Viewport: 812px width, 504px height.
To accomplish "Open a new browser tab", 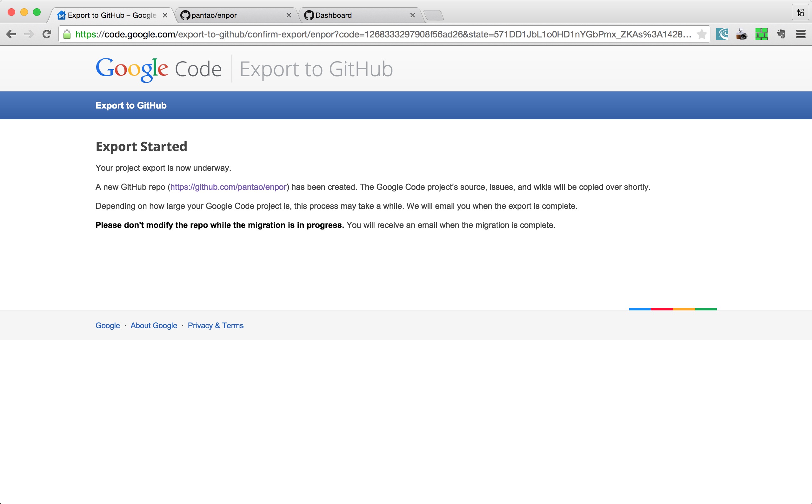I will pyautogui.click(x=434, y=15).
